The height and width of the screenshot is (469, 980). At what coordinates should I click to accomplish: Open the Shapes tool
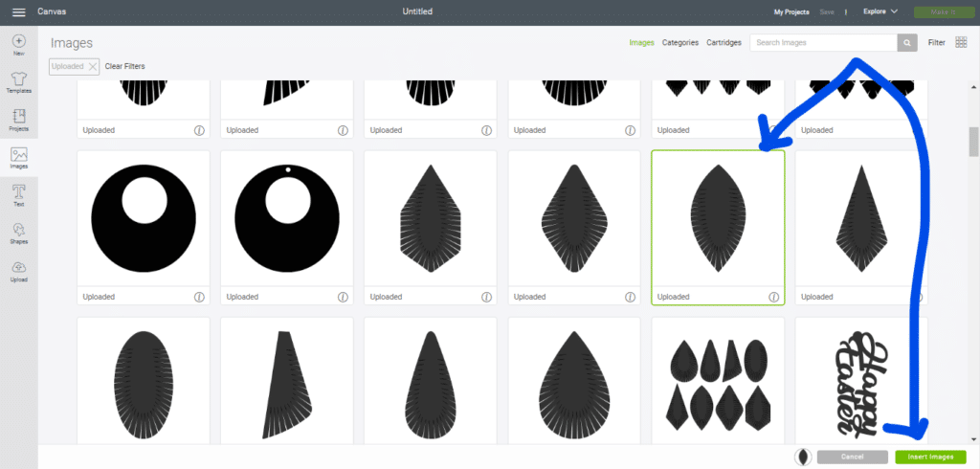(x=19, y=234)
